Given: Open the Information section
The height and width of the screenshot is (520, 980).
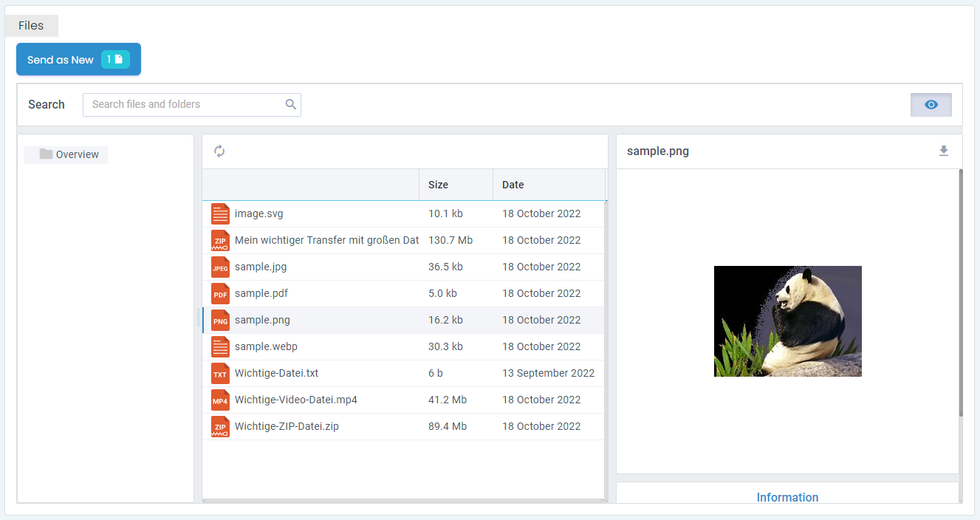Looking at the screenshot, I should click(787, 497).
